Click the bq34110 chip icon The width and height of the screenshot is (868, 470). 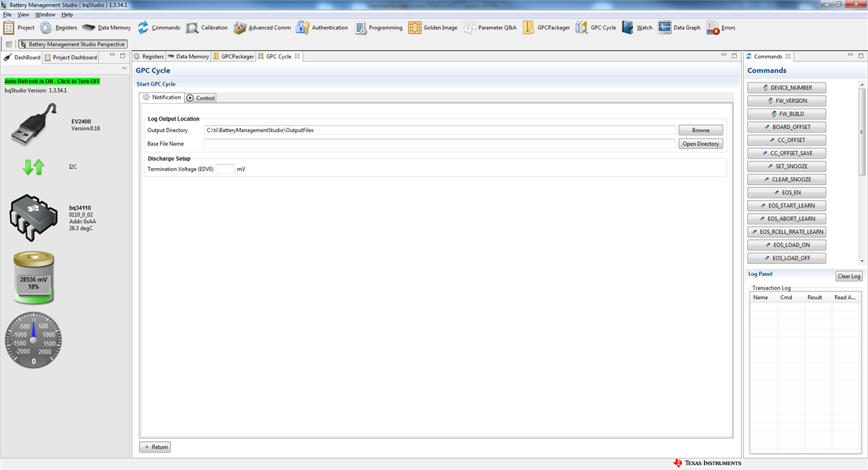coord(33,218)
